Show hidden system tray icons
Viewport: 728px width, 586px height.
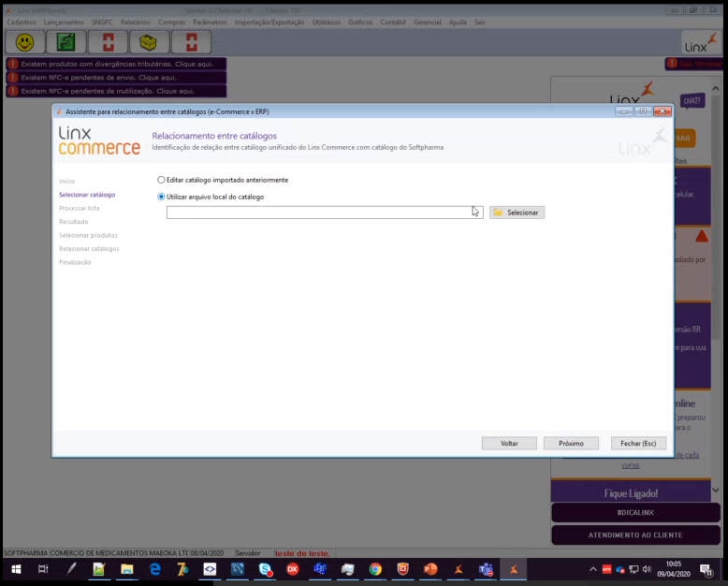pyautogui.click(x=593, y=569)
